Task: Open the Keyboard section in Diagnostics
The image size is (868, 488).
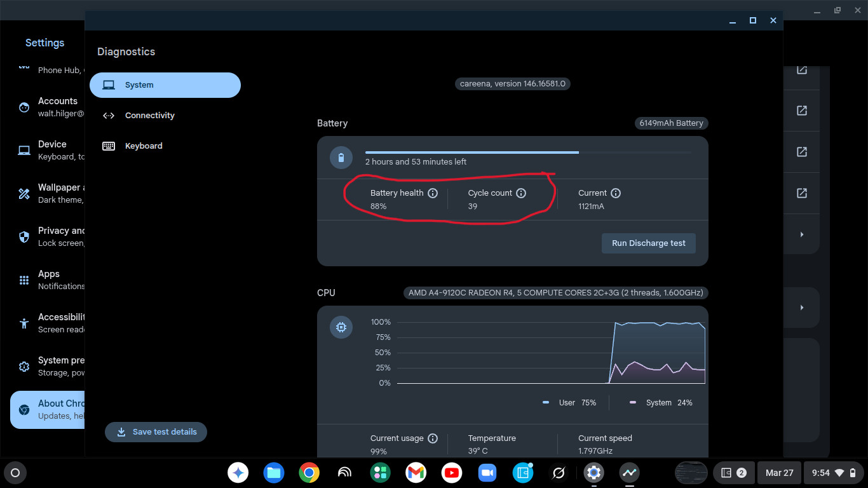Action: click(x=165, y=146)
